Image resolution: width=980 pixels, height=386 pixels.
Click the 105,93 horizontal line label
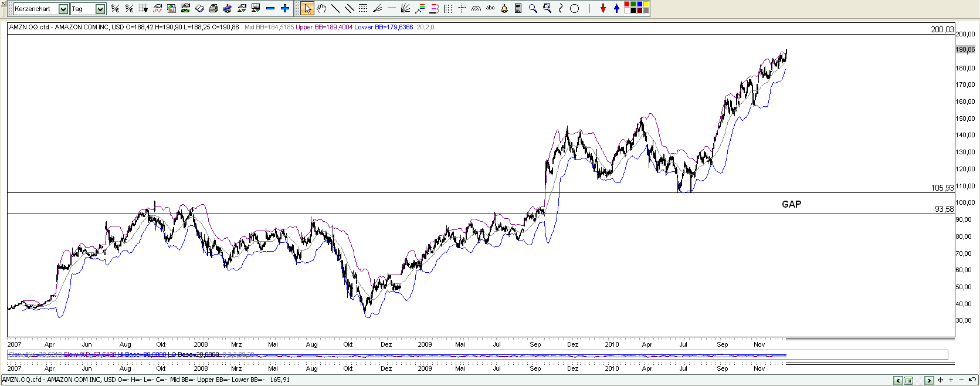[942, 188]
